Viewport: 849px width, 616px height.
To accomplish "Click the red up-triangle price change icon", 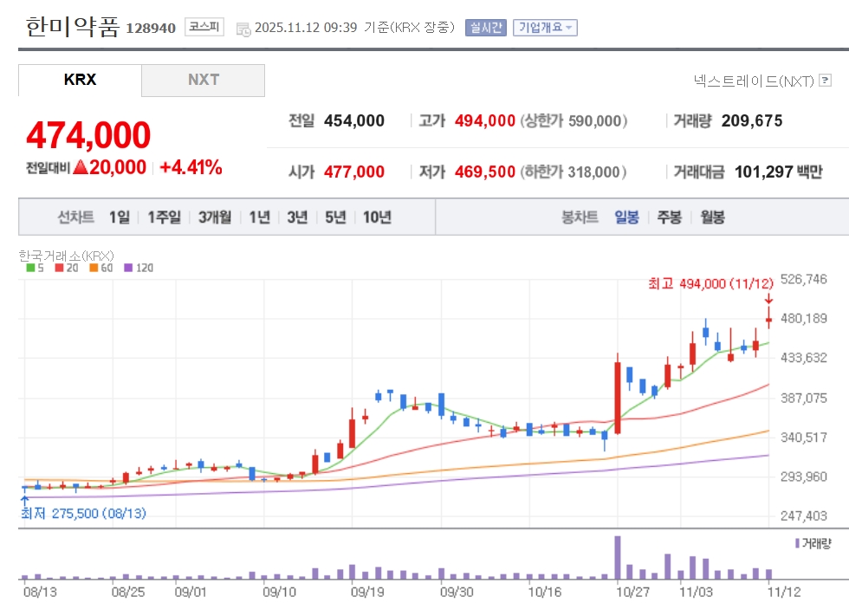I will (81, 167).
